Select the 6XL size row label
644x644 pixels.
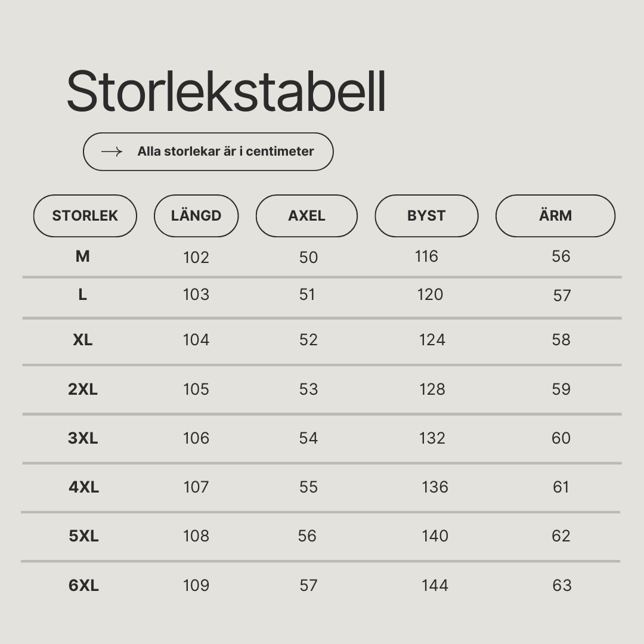point(84,585)
